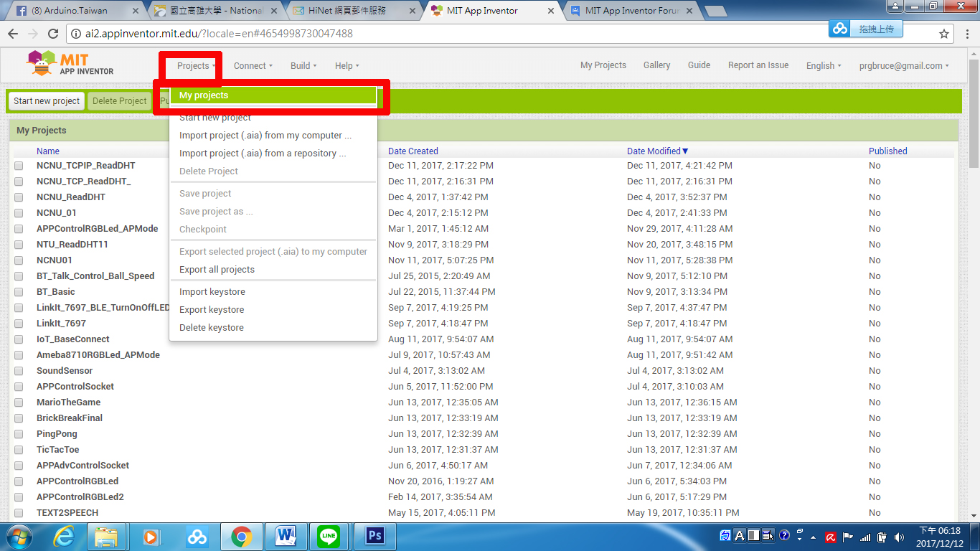980x551 pixels.
Task: Open new tab button in Chrome
Action: [716, 11]
